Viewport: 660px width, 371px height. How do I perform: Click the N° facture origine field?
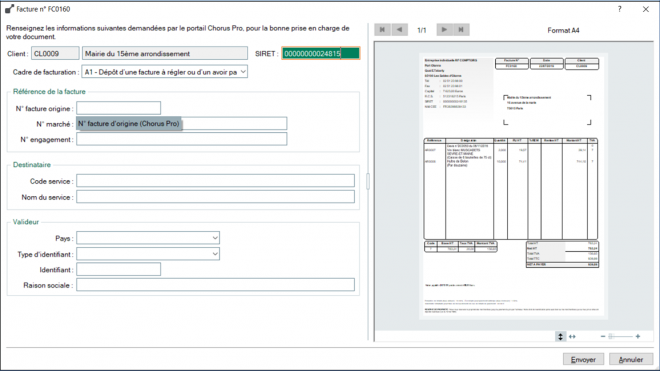pos(119,108)
